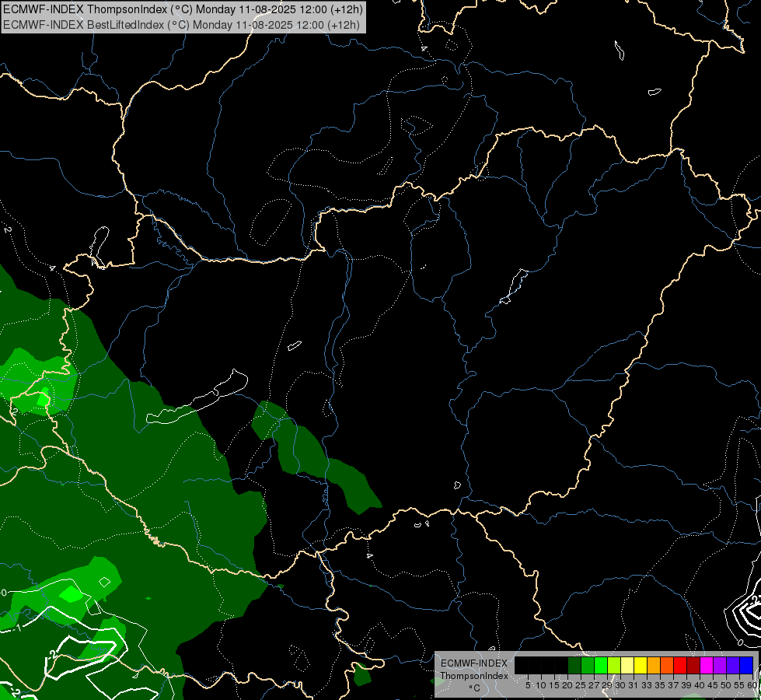Click the legend's ECMWF-INDEX label
761x700 pixels.
[474, 663]
